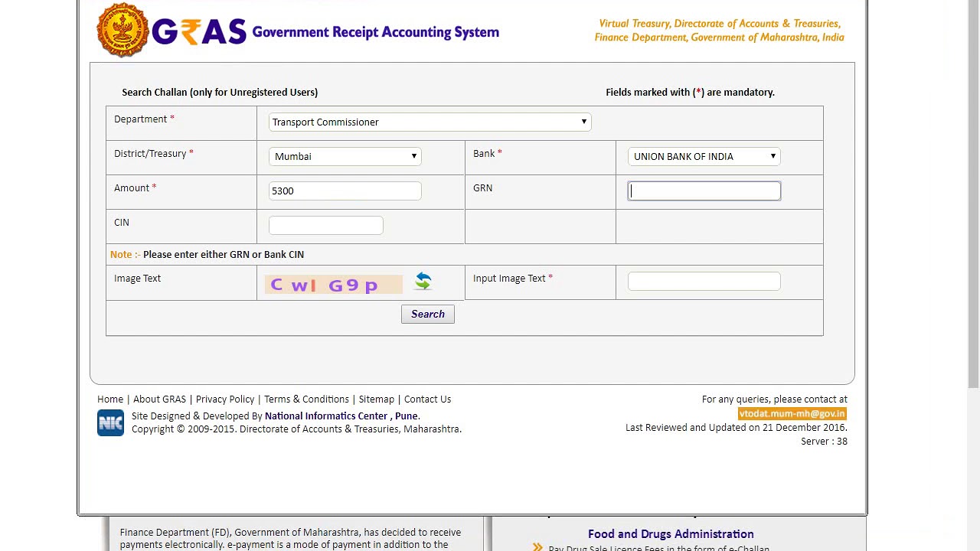Click the vtodat.mum-mh@gov.in email link

click(x=792, y=413)
